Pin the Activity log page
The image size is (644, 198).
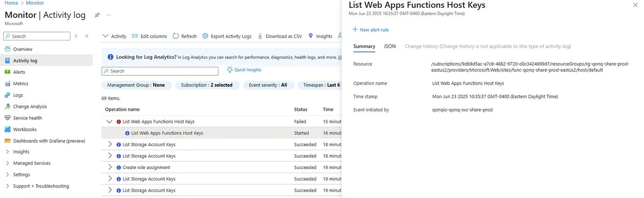coord(97,15)
